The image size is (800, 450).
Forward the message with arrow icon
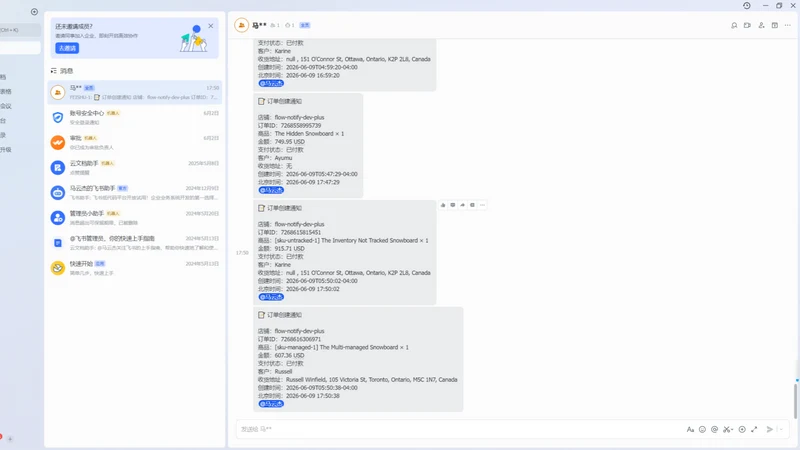[x=462, y=205]
